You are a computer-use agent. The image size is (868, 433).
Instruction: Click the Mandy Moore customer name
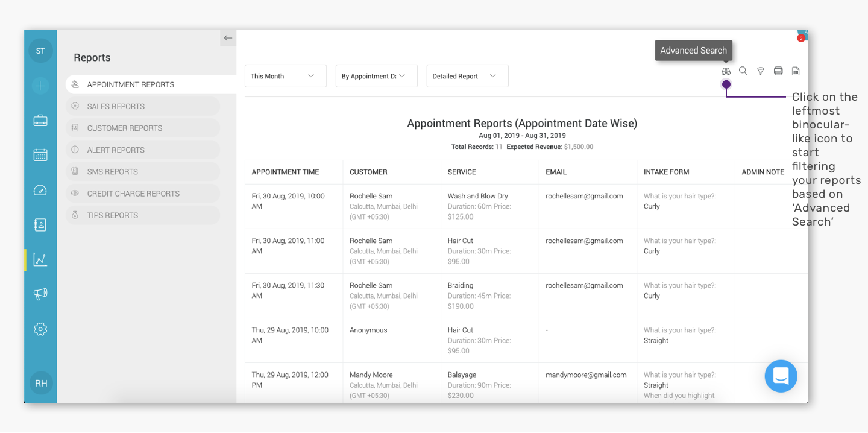pos(371,375)
